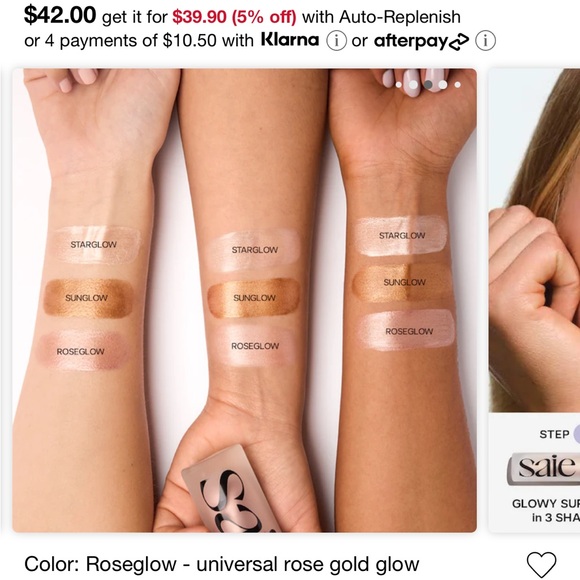Open the arm swatches product image

(245, 300)
